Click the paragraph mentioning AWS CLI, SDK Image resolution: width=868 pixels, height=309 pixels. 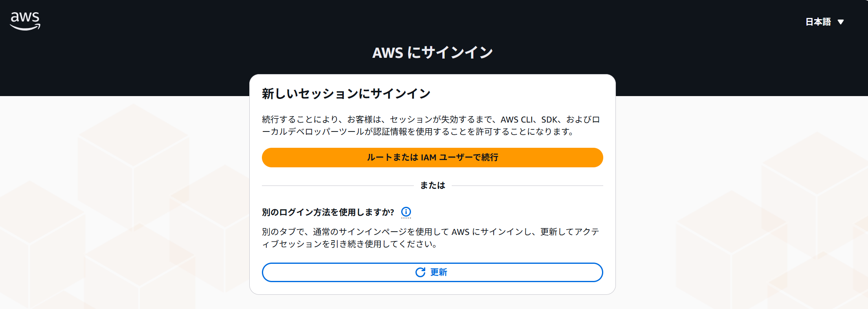431,125
